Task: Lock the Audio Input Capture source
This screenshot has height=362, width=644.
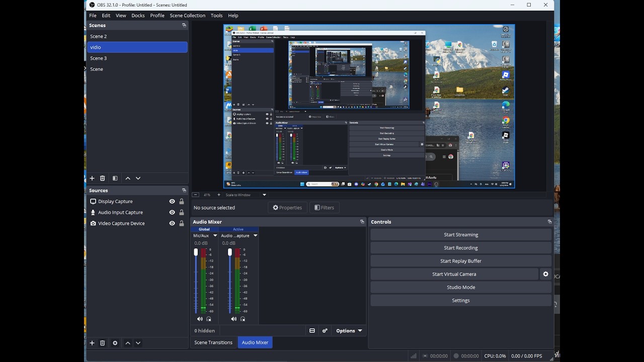Action: 182,213
